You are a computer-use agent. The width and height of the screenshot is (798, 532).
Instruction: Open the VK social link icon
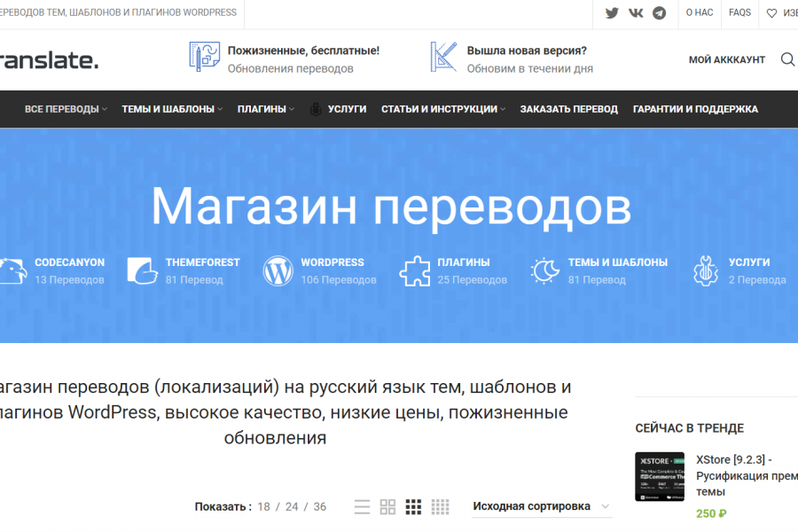pyautogui.click(x=636, y=13)
